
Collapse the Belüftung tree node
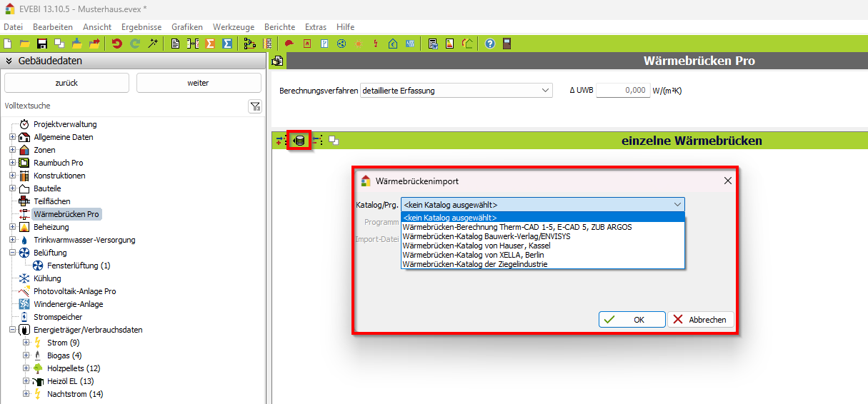[x=12, y=253]
